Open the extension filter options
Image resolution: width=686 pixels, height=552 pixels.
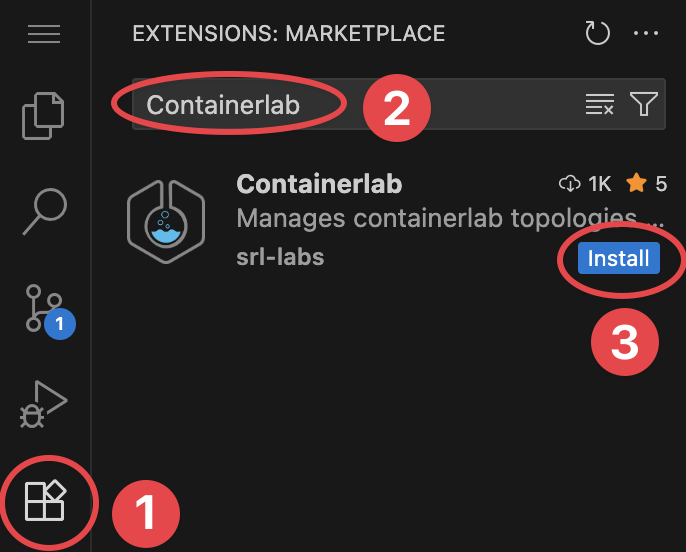point(643,104)
